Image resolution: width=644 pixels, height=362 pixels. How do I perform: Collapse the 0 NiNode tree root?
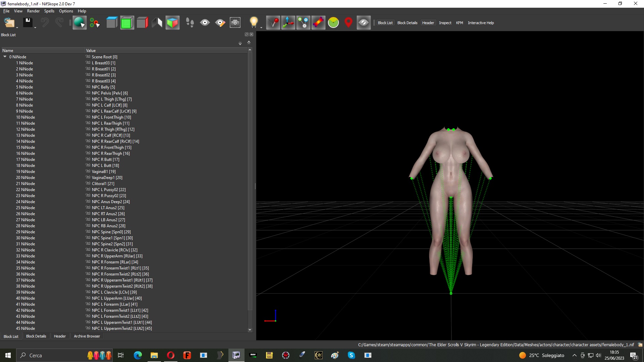click(5, 57)
